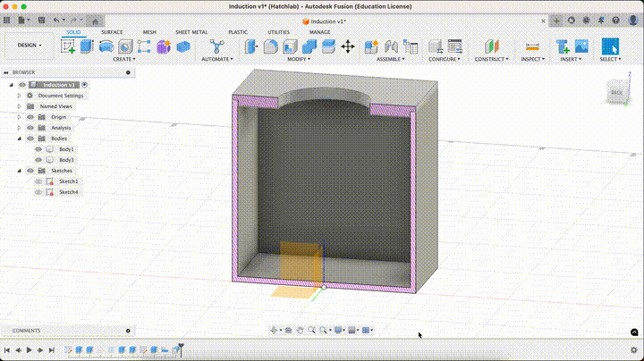Screen dimensions: 644x361
Task: Expand the Named Views node
Action: click(19, 106)
